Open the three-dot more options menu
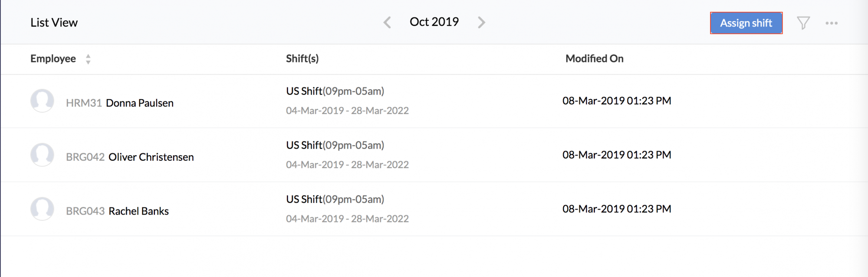 [x=832, y=23]
